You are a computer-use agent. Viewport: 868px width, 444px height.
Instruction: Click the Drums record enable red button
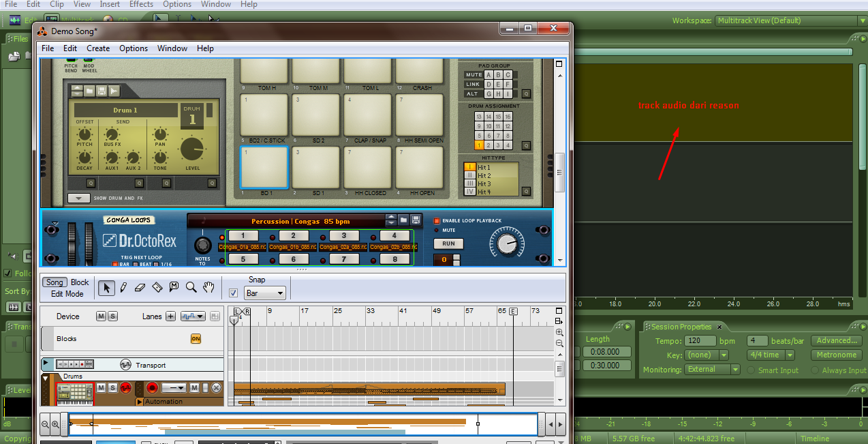coord(125,388)
